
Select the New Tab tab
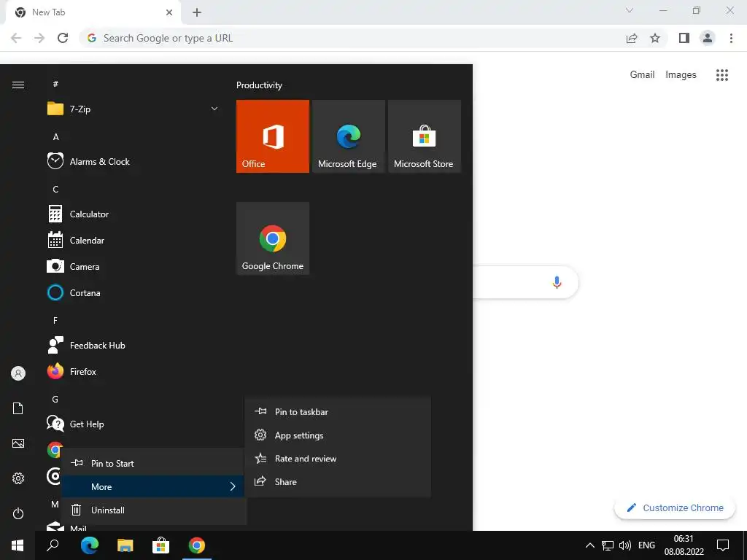[93, 13]
